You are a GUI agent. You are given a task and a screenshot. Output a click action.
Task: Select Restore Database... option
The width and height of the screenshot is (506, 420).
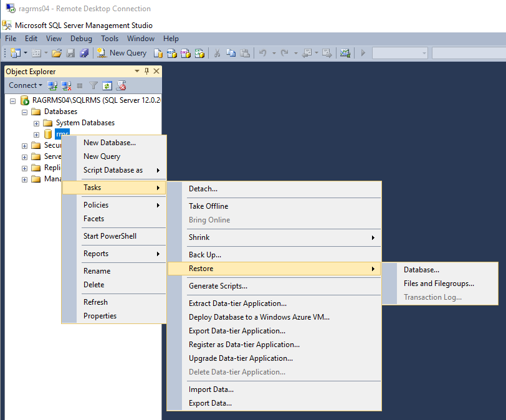tap(440, 270)
